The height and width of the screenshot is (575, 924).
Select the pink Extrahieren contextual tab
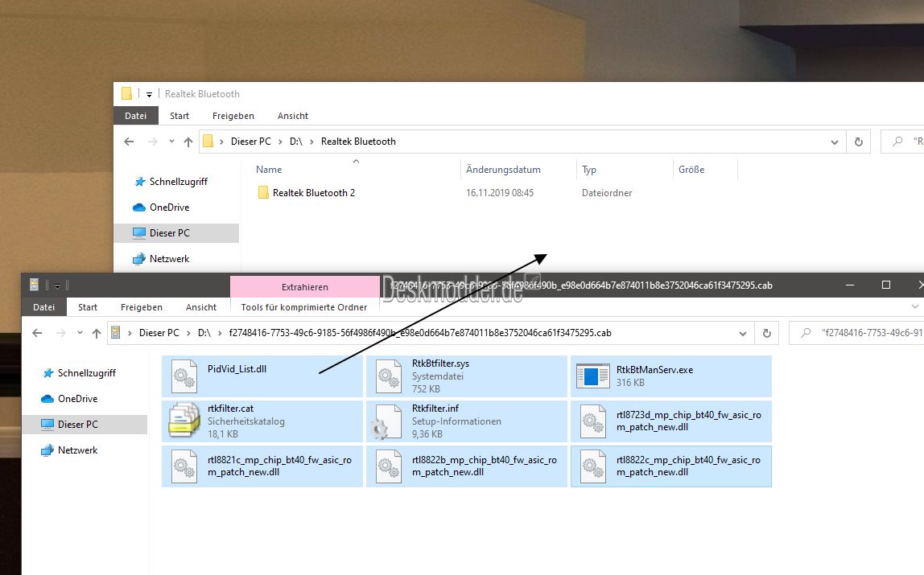(305, 287)
